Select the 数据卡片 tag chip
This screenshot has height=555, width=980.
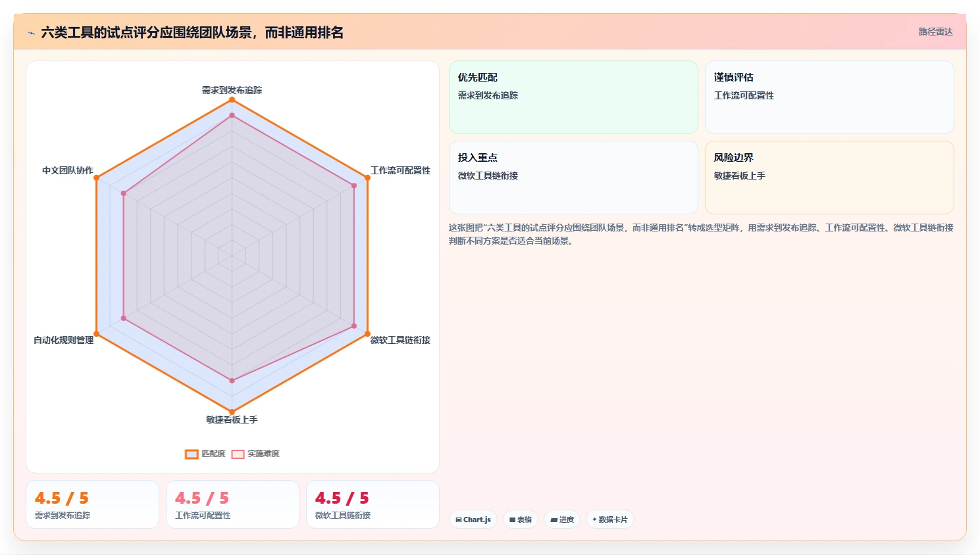point(610,519)
